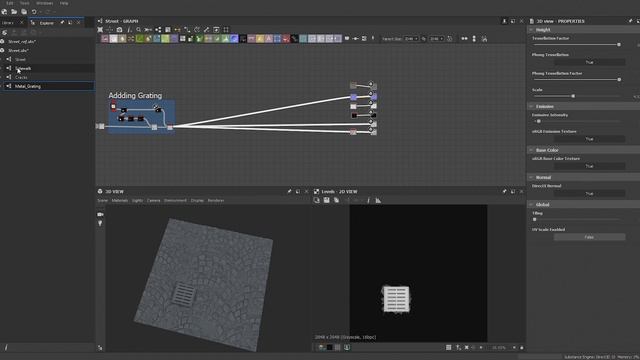Click the light bulb icon in 3D View
This screenshot has width=640, height=360.
(100, 223)
